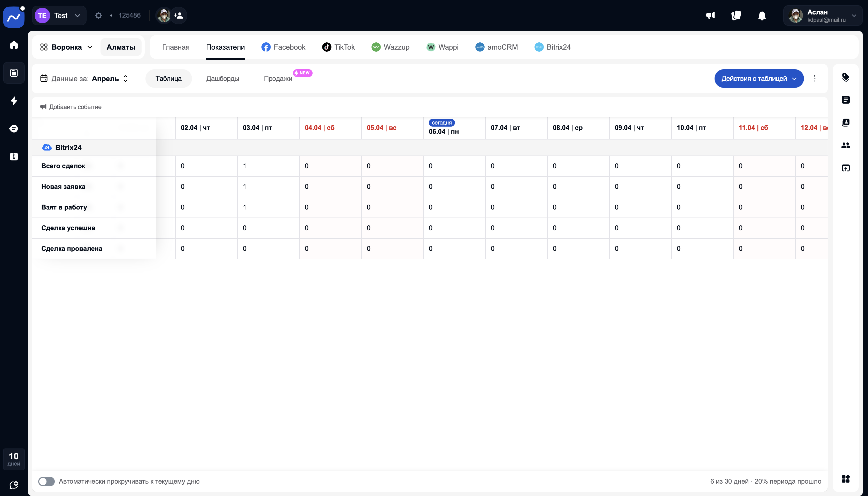Switch to the Дашборды view tab
Screen dimensions: 868x496
point(222,79)
